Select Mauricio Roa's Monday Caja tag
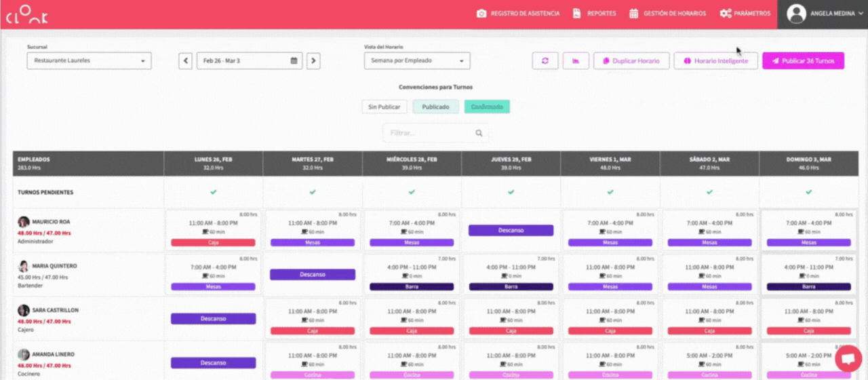 coord(213,242)
